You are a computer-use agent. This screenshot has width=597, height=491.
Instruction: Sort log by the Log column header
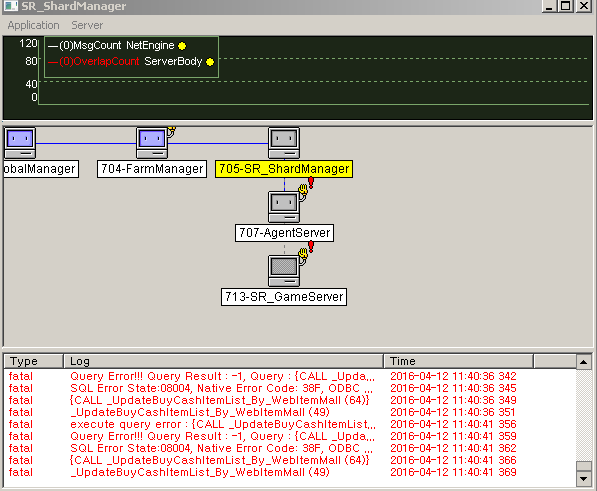tap(223, 361)
